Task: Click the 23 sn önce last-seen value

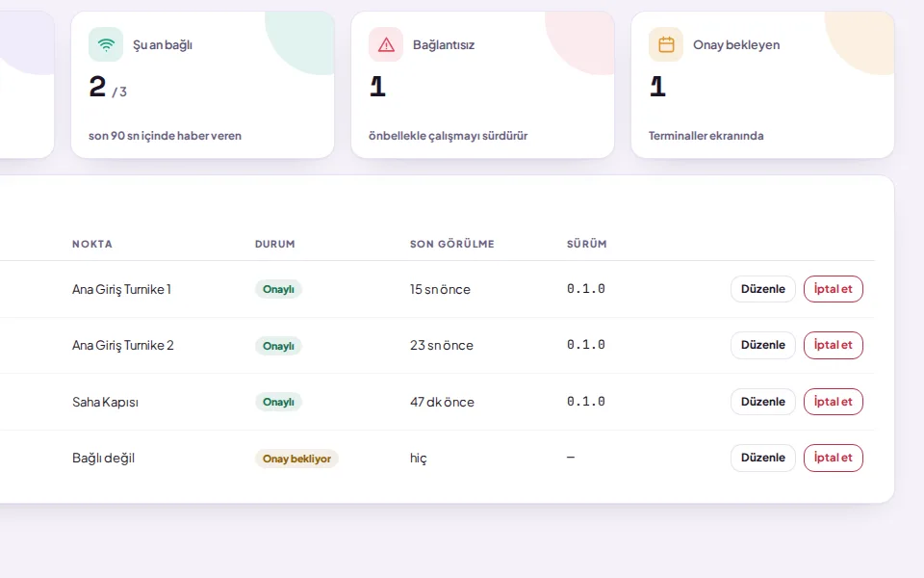Action: click(442, 345)
